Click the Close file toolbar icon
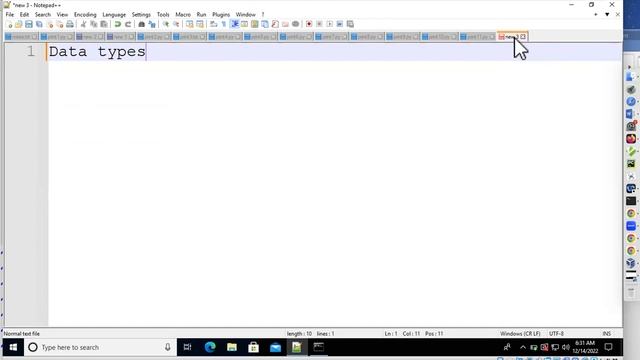 pyautogui.click(x=50, y=24)
